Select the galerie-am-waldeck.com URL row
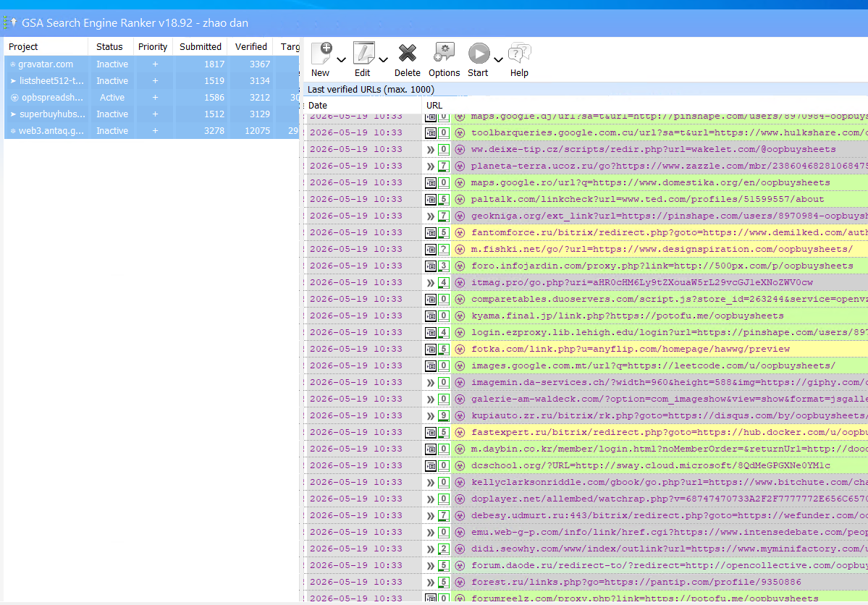The width and height of the screenshot is (868, 605). coord(586,399)
